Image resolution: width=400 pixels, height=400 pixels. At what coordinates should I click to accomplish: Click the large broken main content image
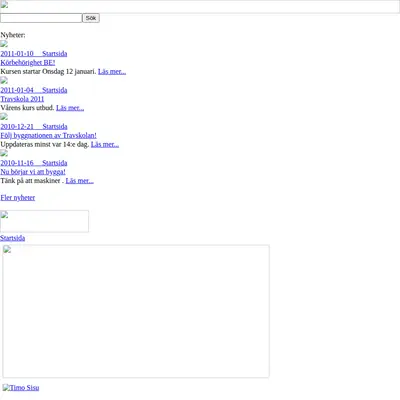[x=136, y=311]
